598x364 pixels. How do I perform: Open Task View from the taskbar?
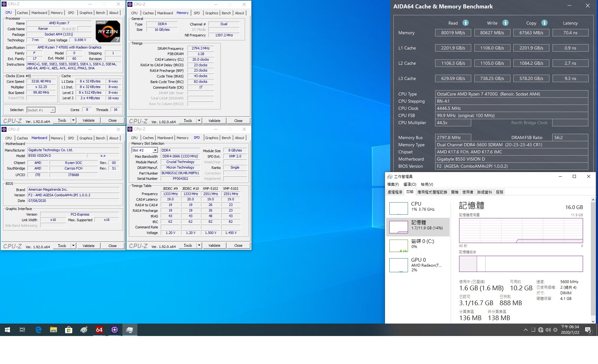(22, 330)
